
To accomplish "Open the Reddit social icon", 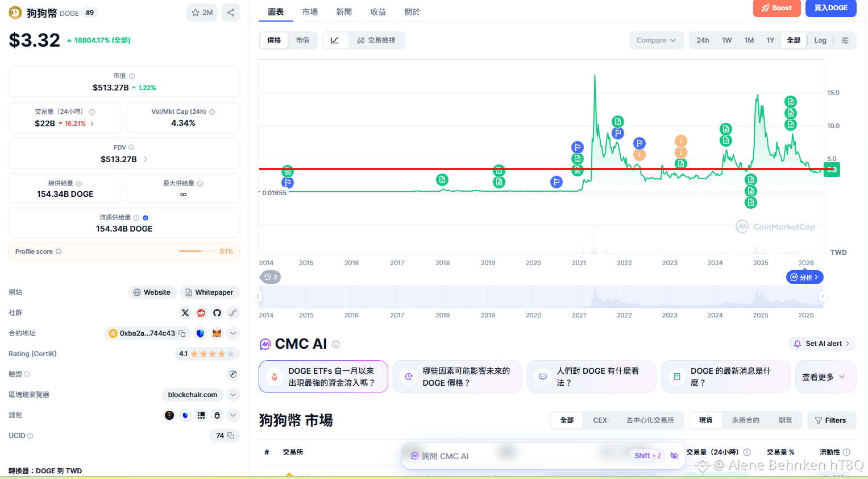I will [x=201, y=313].
